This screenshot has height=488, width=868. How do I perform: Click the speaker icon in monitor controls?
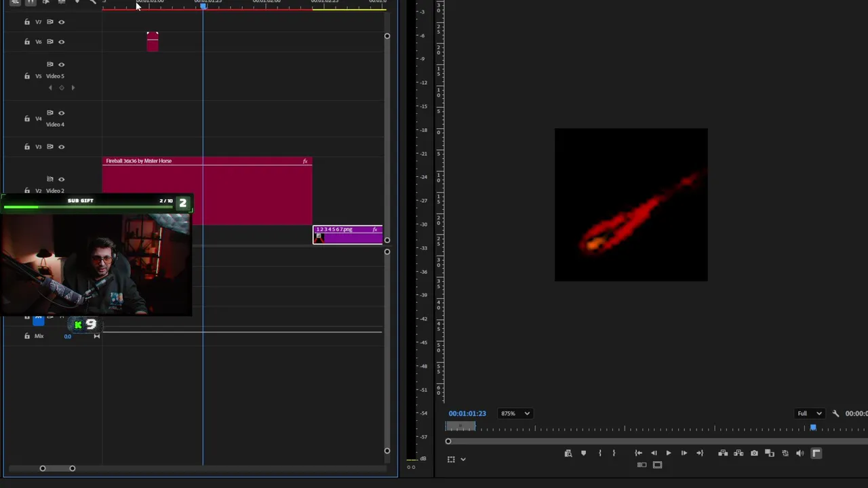coord(800,453)
